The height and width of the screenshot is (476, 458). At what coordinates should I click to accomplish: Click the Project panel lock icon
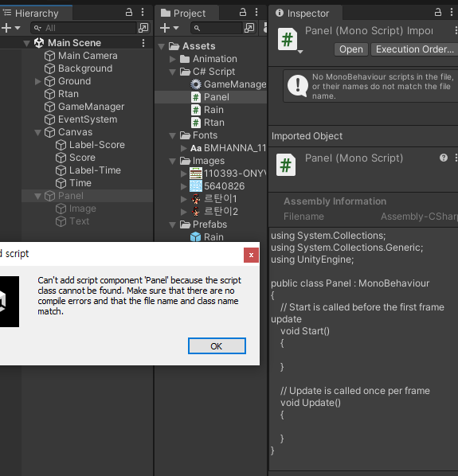coord(243,13)
